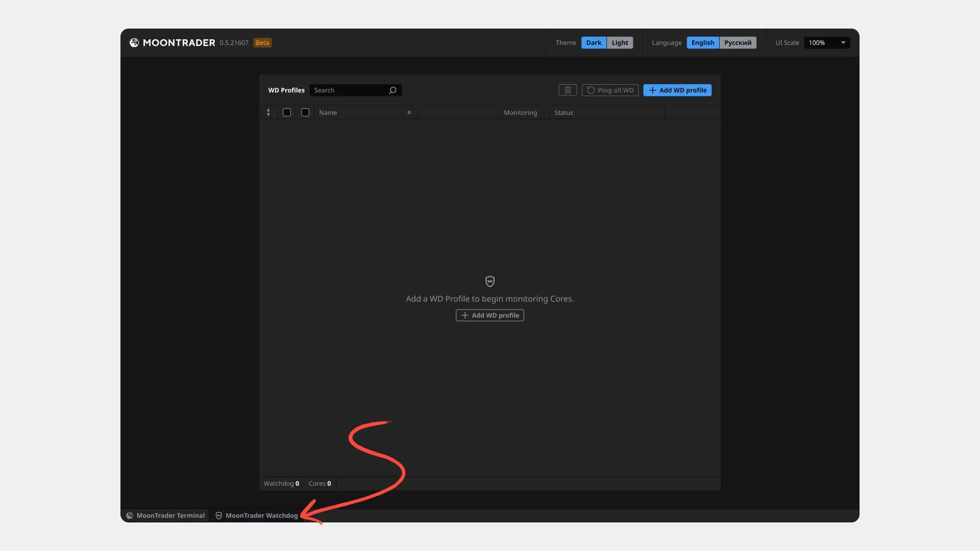This screenshot has height=551, width=980.
Task: Focus the WD Profiles search field
Action: coord(350,90)
